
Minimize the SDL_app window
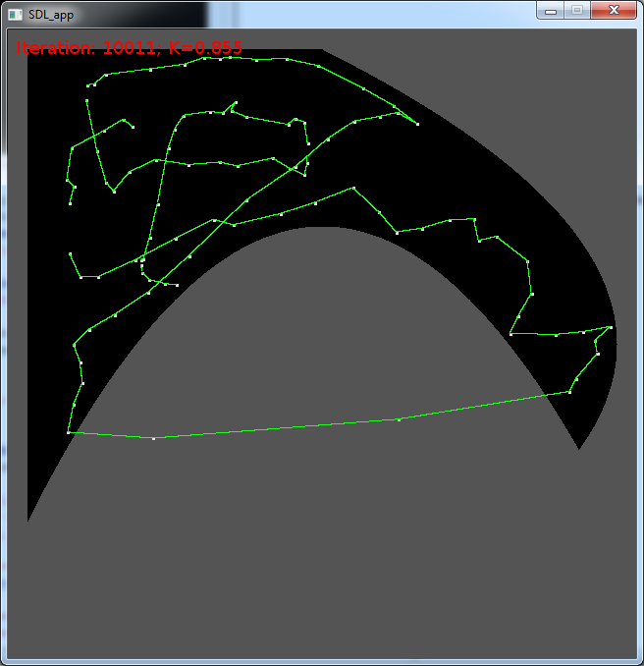[551, 10]
